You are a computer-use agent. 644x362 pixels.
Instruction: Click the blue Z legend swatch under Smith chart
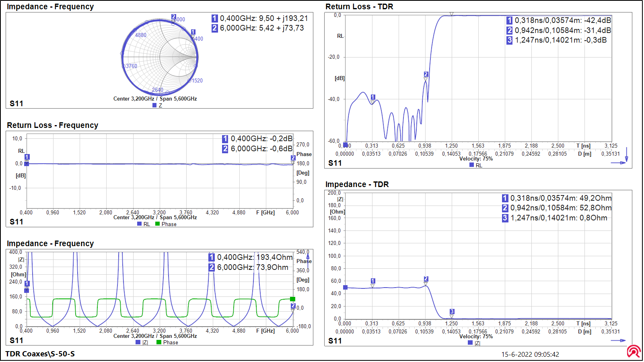coord(154,105)
